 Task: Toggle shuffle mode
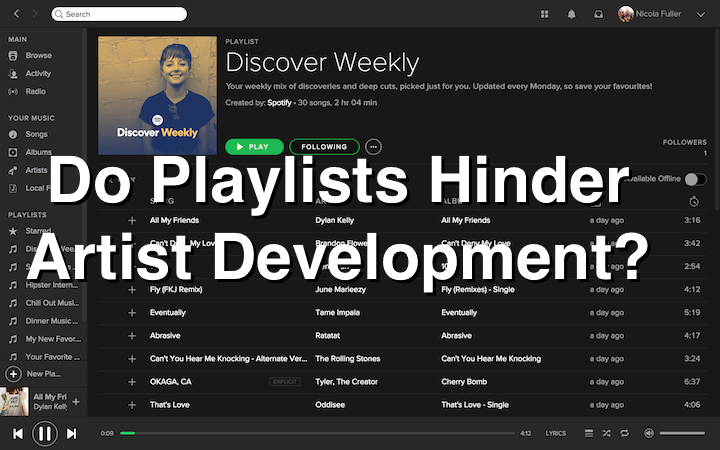pos(607,433)
